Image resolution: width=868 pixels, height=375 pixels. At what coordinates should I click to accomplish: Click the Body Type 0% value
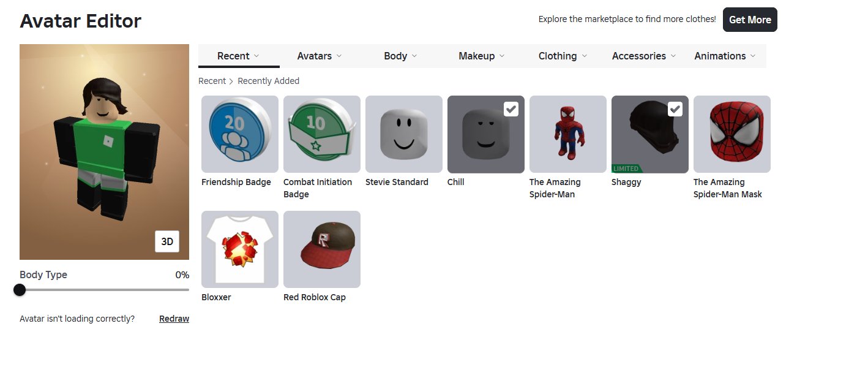[182, 275]
